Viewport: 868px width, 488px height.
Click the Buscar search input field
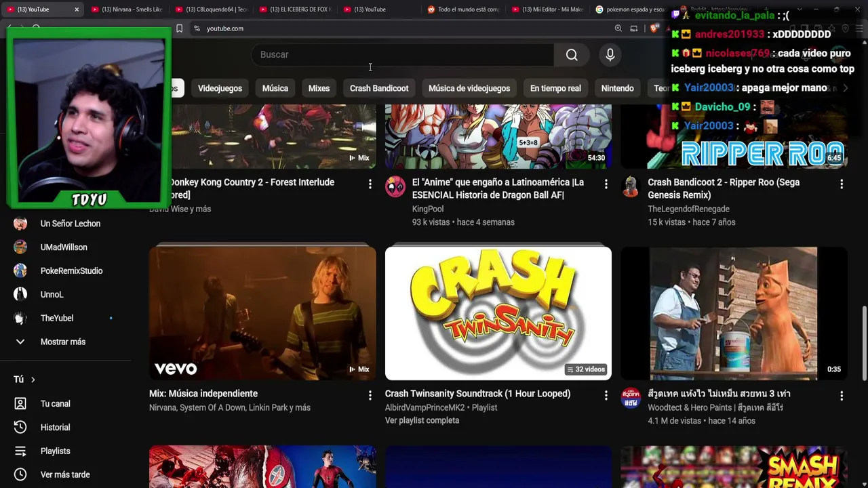click(x=403, y=55)
